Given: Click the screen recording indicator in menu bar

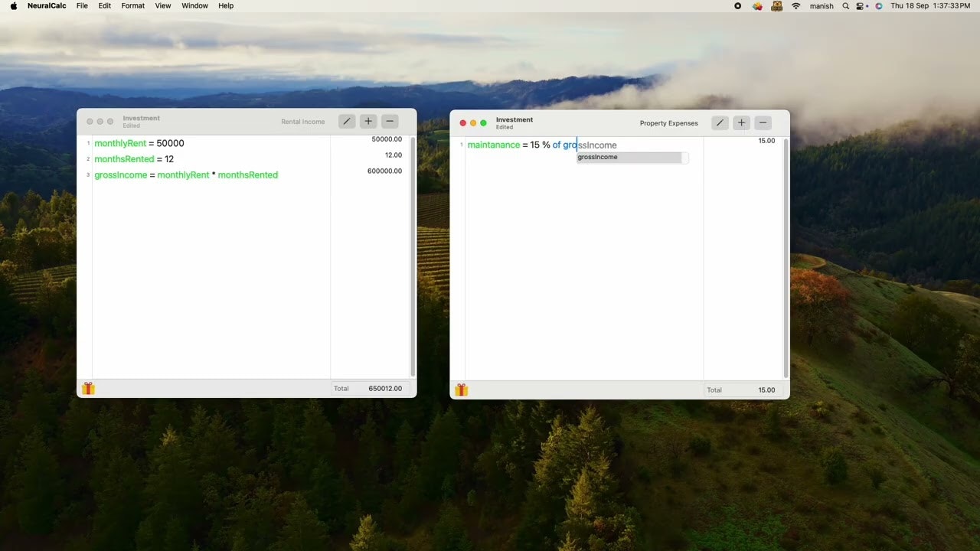Looking at the screenshot, I should tap(737, 5).
